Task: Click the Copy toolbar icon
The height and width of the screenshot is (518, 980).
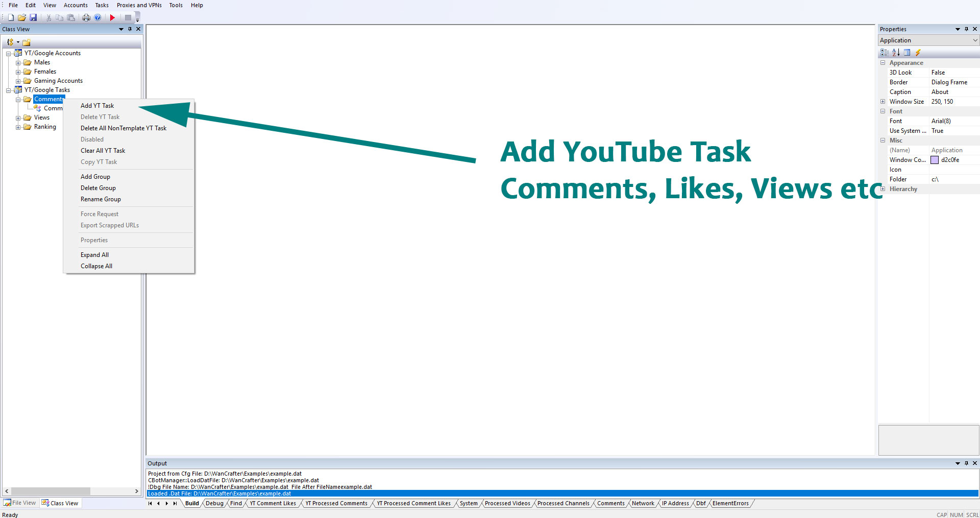Action: (x=60, y=17)
